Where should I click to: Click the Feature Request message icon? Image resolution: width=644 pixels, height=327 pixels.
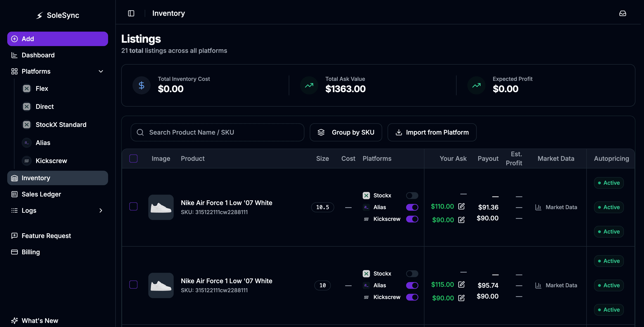[x=14, y=236]
